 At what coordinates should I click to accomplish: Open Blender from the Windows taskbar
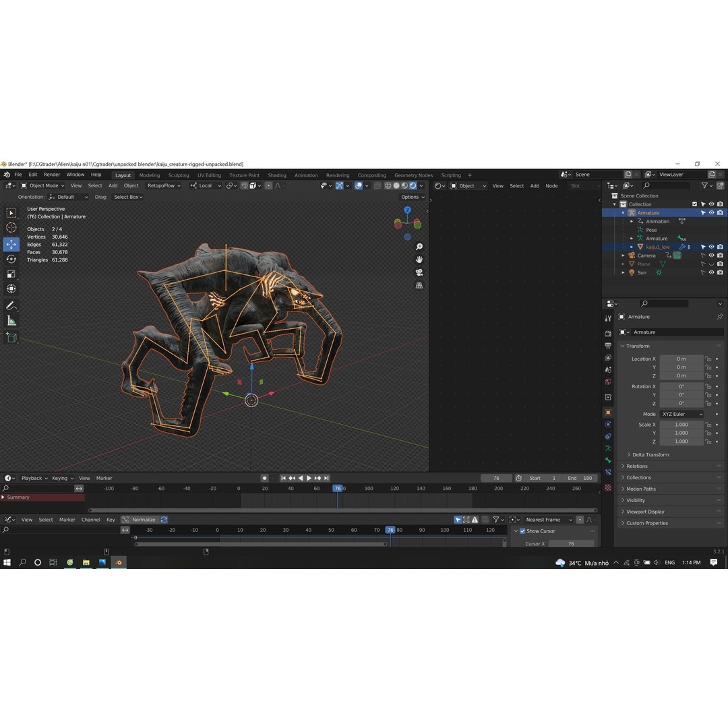pos(119,563)
